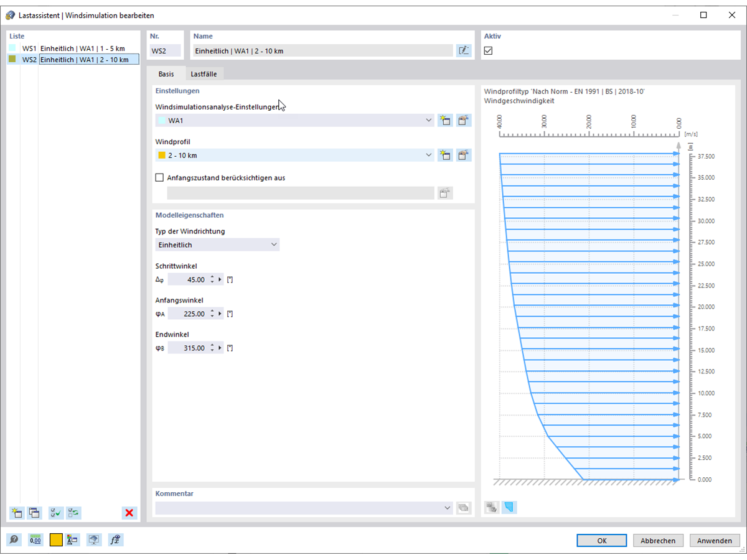This screenshot has width=747, height=560.
Task: Switch to the Basis tab
Action: coord(166,74)
